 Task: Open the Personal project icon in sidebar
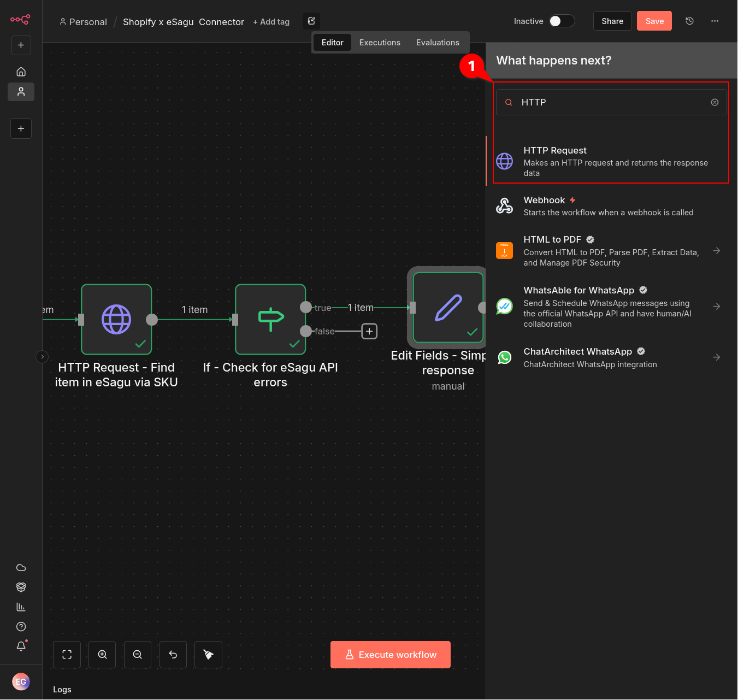(x=21, y=92)
